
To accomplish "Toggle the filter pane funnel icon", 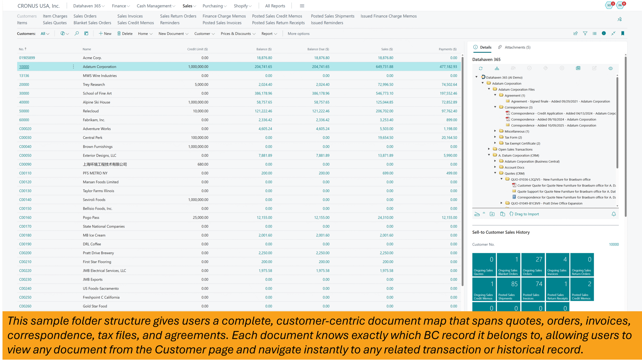I will [x=585, y=33].
